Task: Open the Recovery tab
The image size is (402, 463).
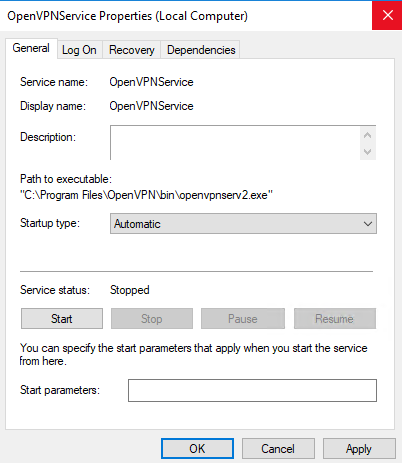Action: 132,50
